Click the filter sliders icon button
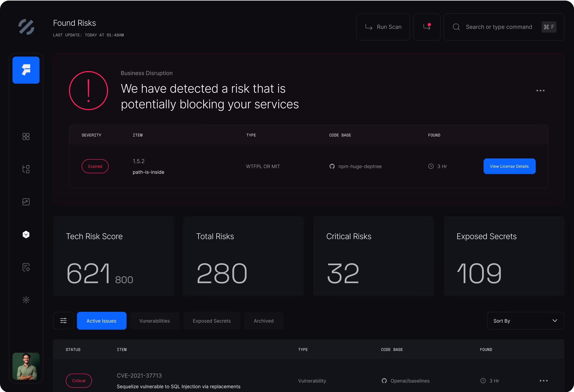Image resolution: width=574 pixels, height=392 pixels. (63, 321)
